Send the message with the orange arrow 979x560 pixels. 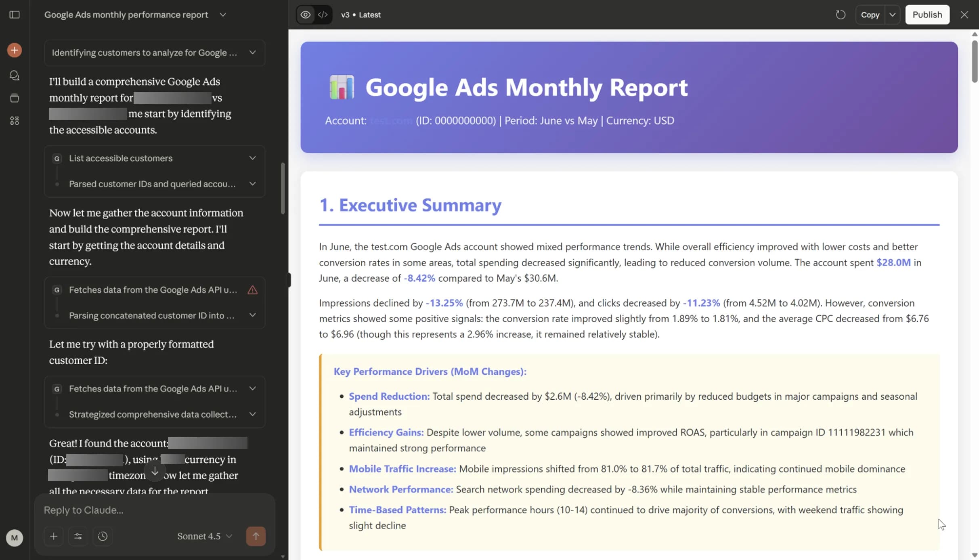click(x=256, y=536)
